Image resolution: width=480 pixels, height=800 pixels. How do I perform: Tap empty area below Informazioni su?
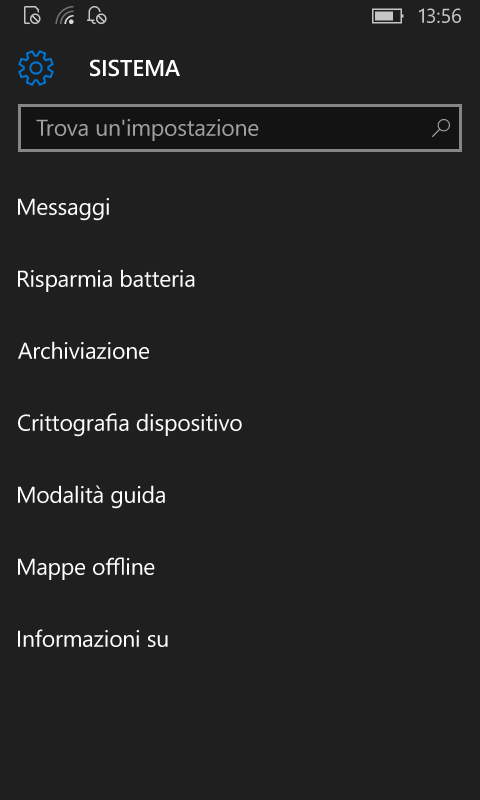(240, 737)
